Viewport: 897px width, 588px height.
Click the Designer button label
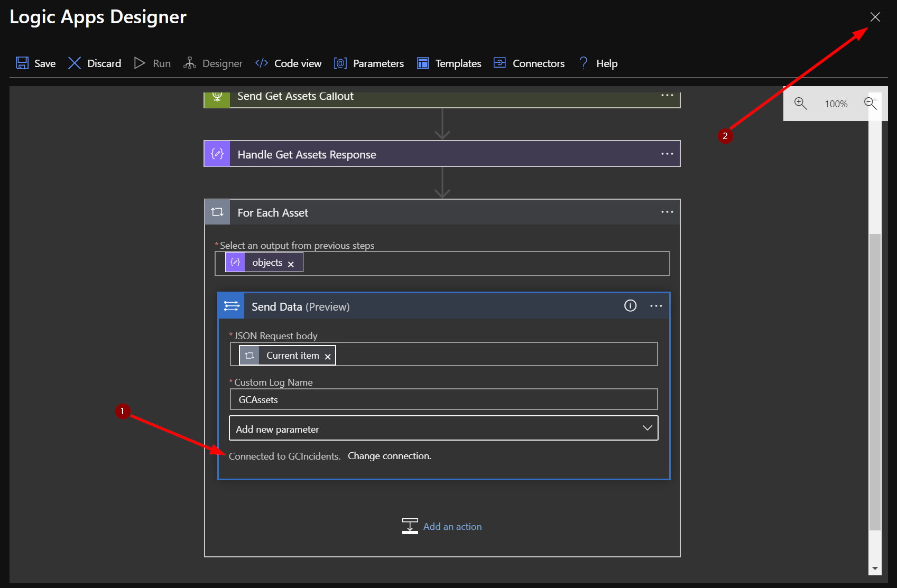tap(223, 63)
